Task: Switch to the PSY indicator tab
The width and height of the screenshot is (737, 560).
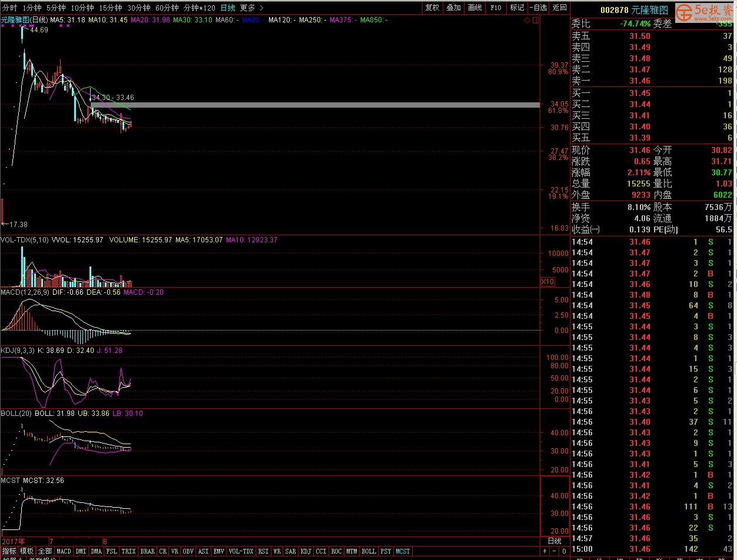Action: coord(386,551)
